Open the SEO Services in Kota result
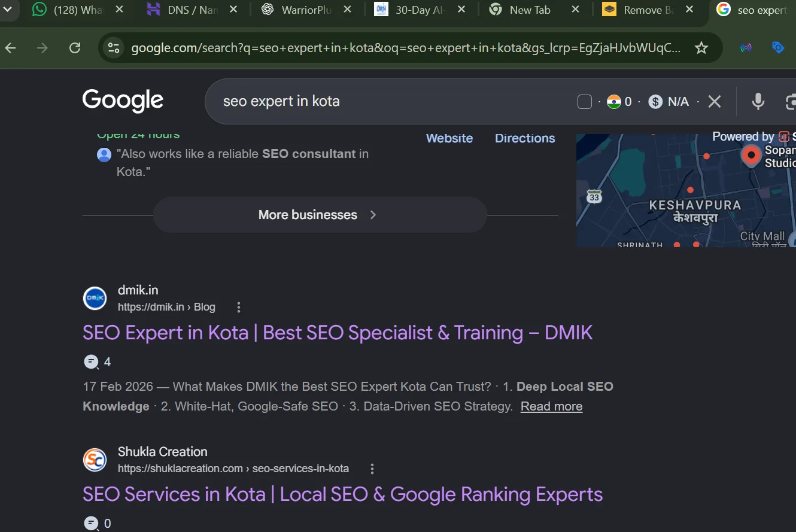Image resolution: width=796 pixels, height=532 pixels. click(342, 494)
